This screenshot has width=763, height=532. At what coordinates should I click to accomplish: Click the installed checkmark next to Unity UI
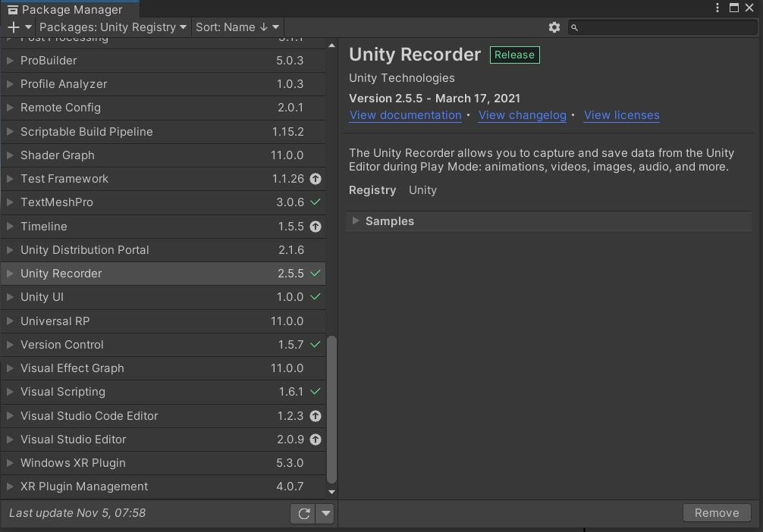click(316, 296)
